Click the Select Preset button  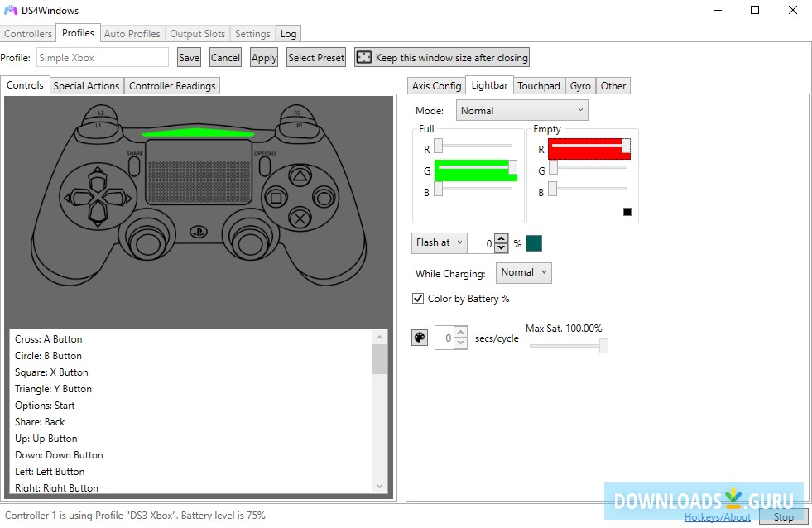point(317,57)
